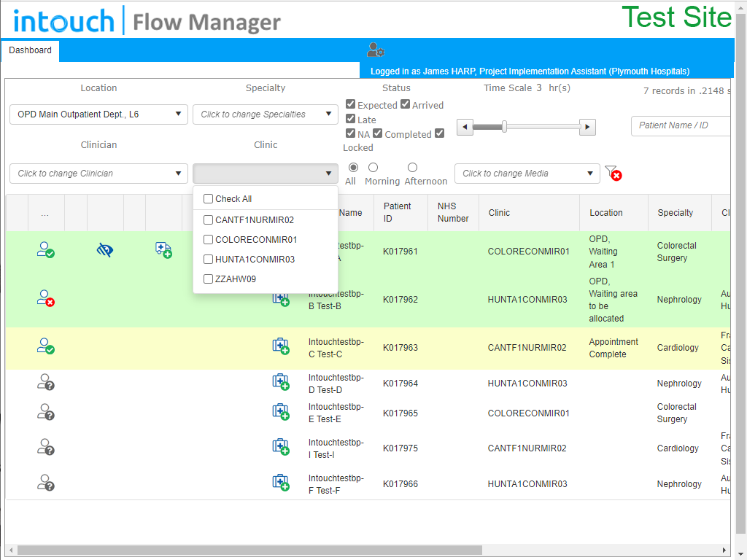Select the Morning radio button
747x560 pixels.
pos(373,167)
